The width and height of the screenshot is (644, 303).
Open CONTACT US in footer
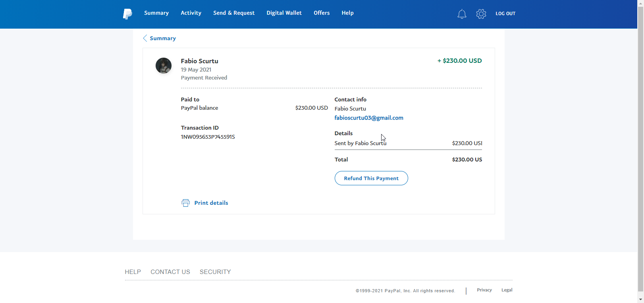(170, 272)
